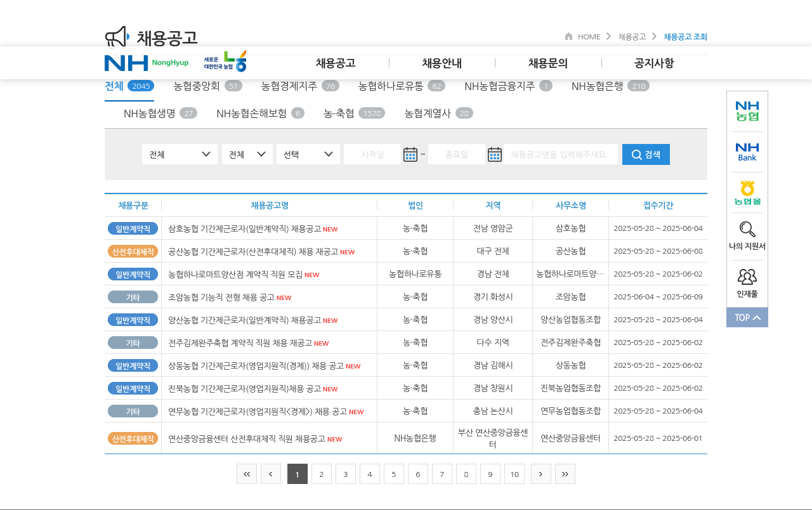
Task: Open 상동농협 기간제근로자 채용 공고
Action: tap(256, 365)
